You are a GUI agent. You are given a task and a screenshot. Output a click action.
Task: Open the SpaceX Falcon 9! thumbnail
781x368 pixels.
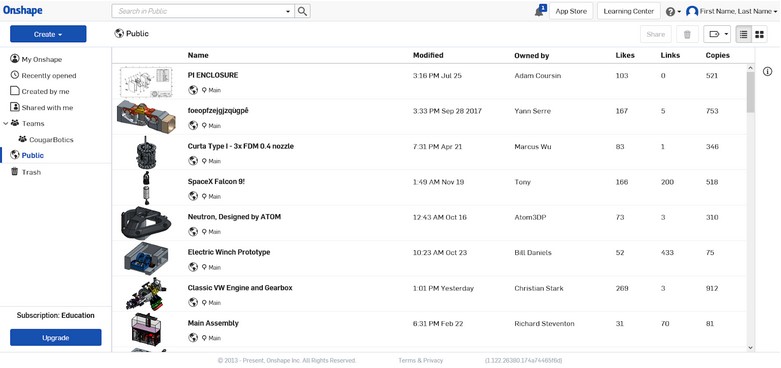click(146, 188)
